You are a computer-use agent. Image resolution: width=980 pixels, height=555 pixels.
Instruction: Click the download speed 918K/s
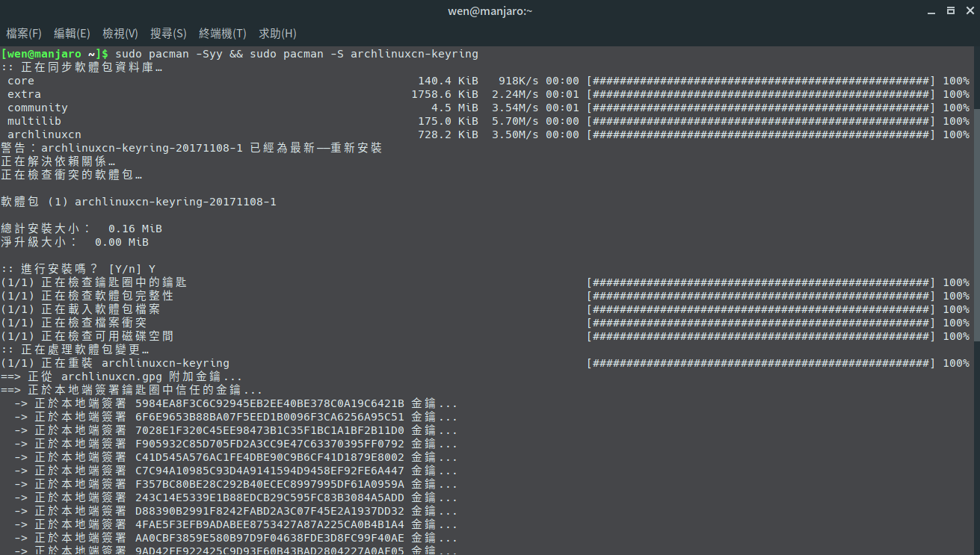coord(519,81)
